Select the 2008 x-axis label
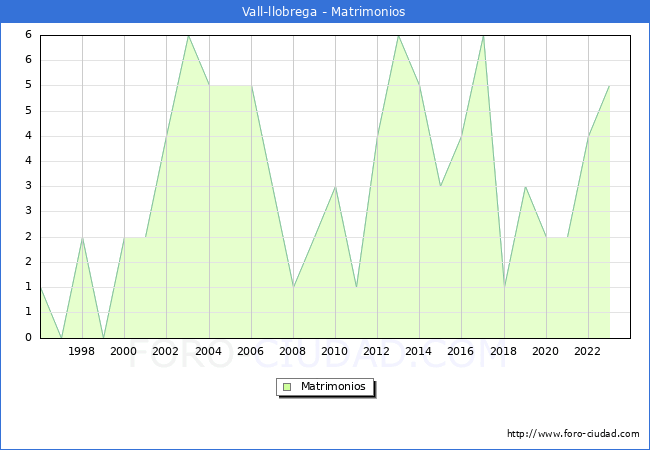 click(292, 351)
